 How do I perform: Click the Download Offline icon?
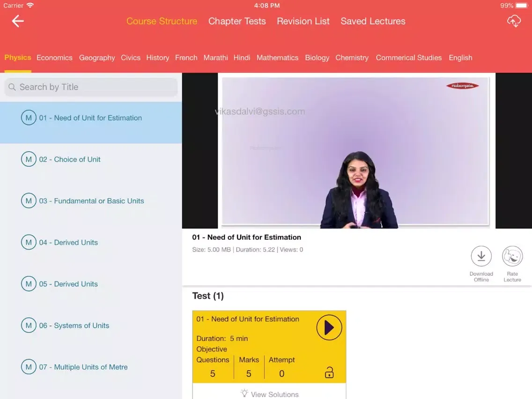coord(481,256)
